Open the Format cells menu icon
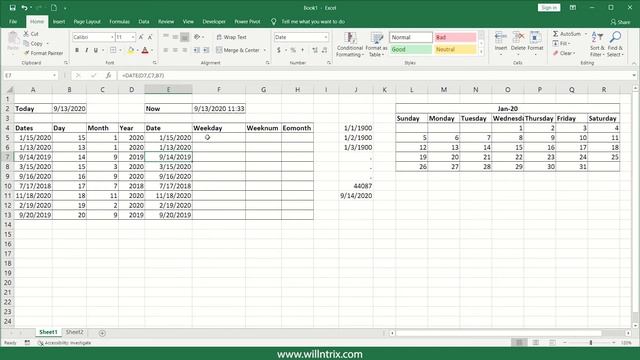Image resolution: width=640 pixels, height=360 pixels. pyautogui.click(x=535, y=38)
